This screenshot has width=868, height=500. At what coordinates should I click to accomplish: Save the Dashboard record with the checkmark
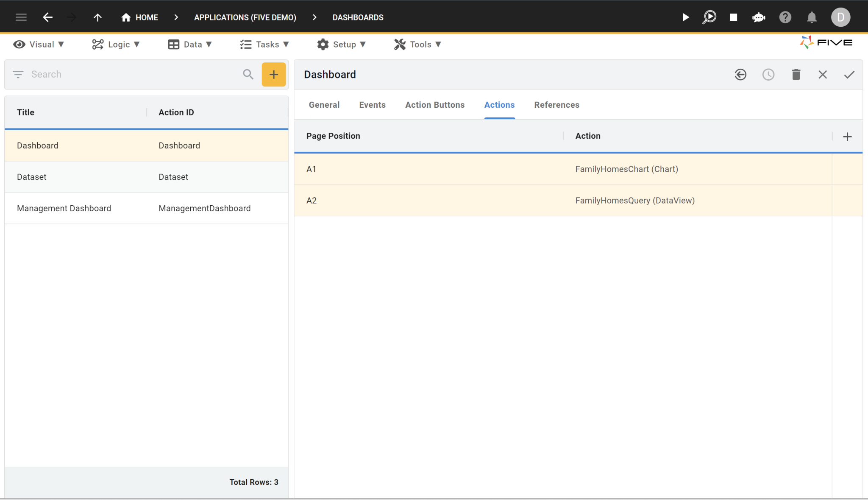849,74
